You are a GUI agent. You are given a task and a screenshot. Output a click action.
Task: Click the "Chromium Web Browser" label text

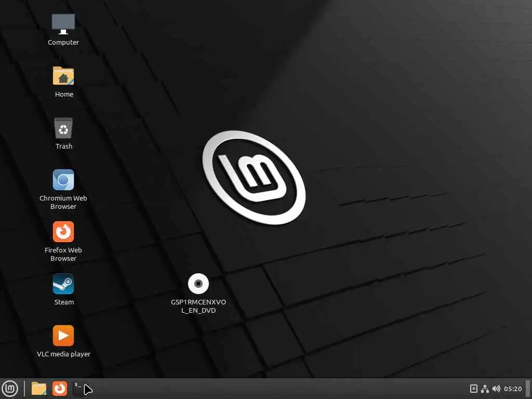click(63, 202)
